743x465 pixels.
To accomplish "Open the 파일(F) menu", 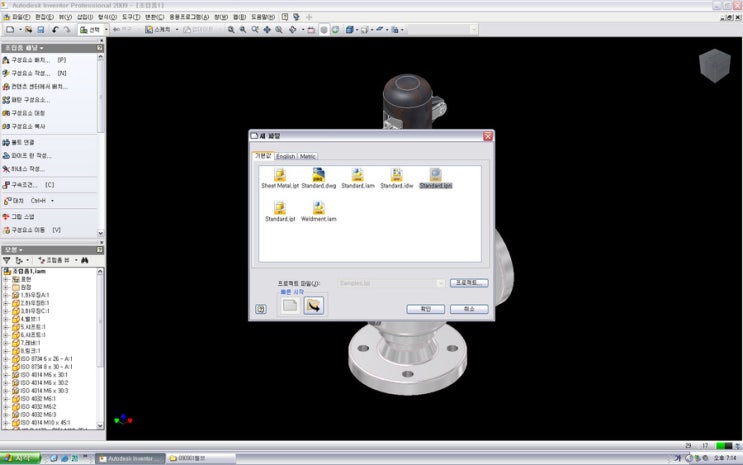I will (x=21, y=17).
